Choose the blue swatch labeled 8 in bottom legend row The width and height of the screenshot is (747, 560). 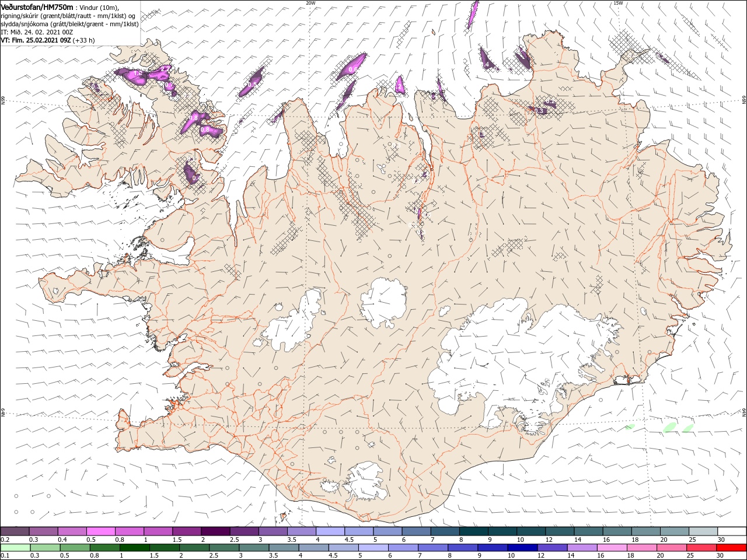click(x=463, y=548)
